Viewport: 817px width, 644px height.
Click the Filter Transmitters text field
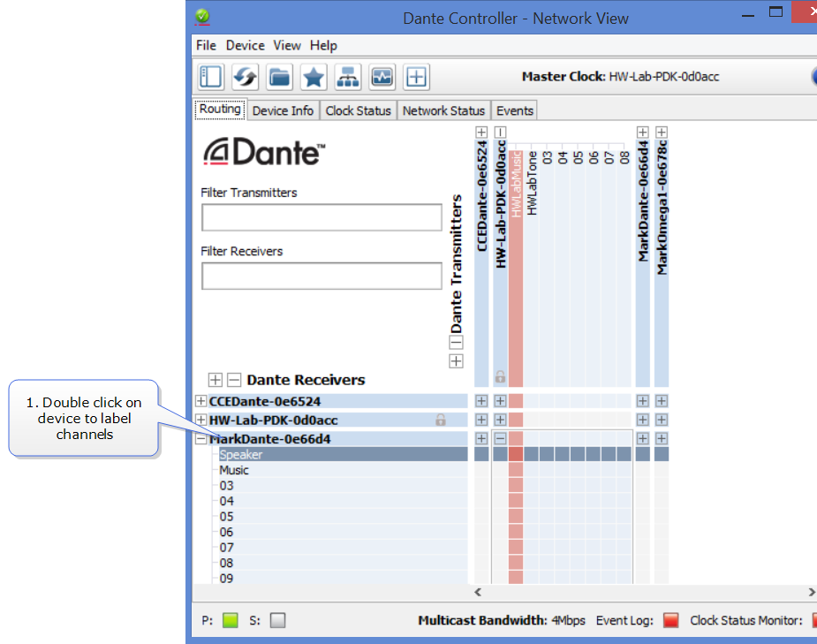322,217
